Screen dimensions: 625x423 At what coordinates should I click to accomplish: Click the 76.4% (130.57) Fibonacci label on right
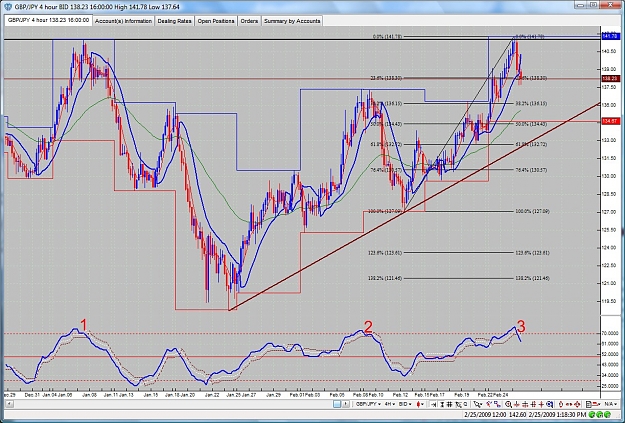pos(531,170)
